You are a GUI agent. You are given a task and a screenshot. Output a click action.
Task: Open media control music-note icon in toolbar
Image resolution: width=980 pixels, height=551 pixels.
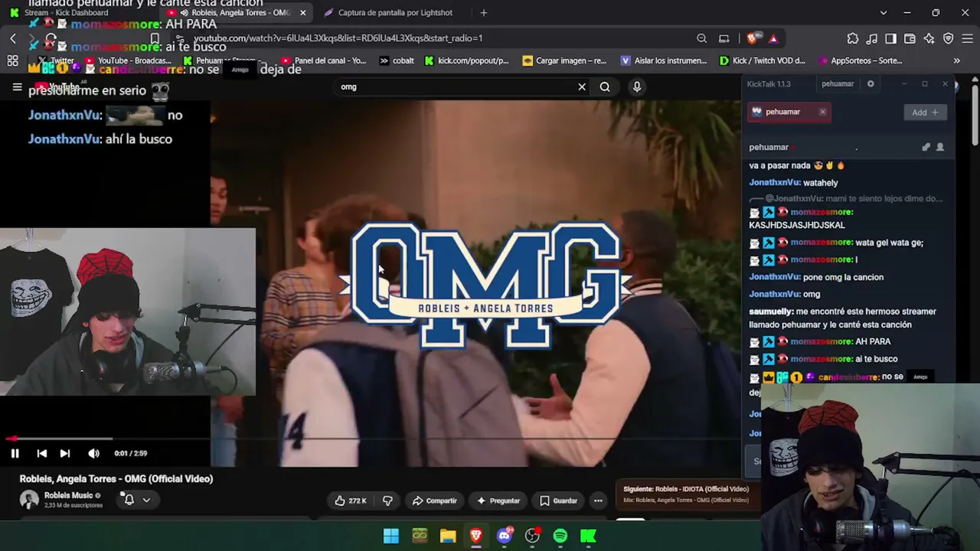click(872, 38)
